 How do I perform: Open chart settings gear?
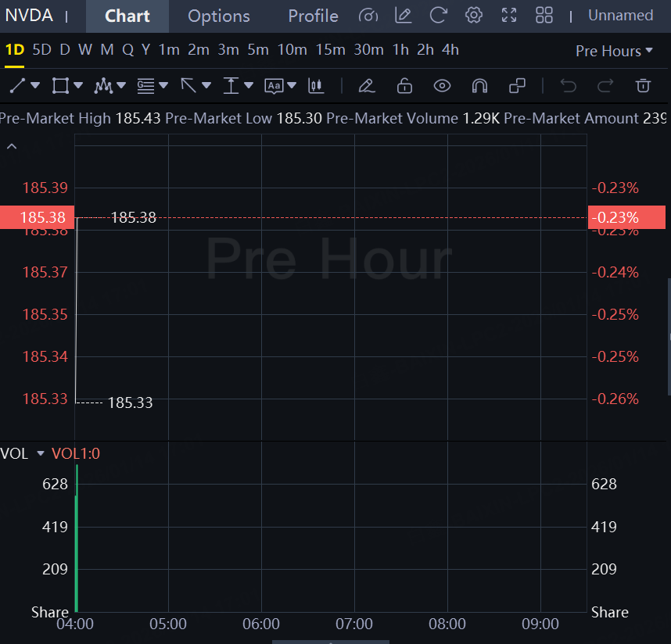pyautogui.click(x=473, y=15)
